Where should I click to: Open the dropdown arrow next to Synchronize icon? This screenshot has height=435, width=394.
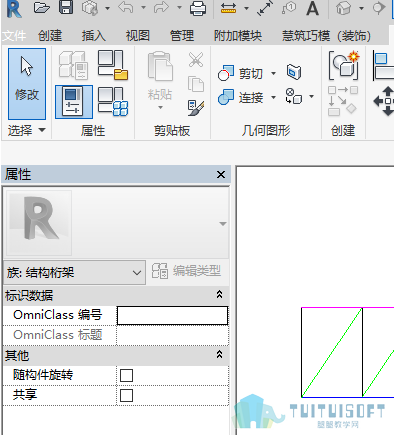pyautogui.click(x=107, y=8)
